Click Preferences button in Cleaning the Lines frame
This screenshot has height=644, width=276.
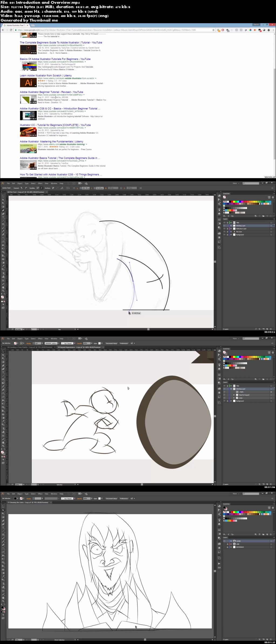(x=124, y=499)
